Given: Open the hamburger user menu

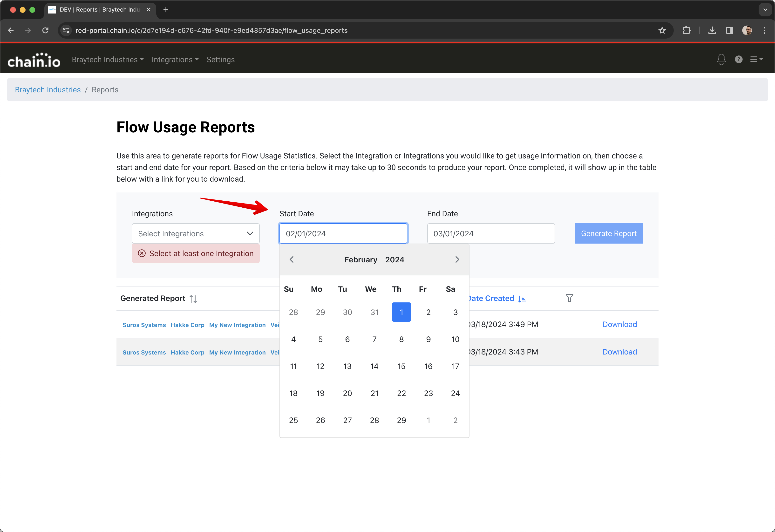Looking at the screenshot, I should point(756,59).
